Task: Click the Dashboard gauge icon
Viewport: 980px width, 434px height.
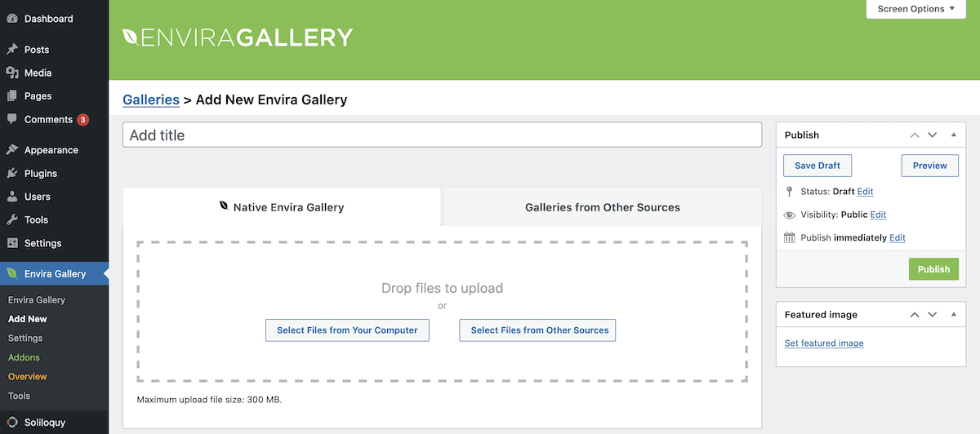Action: pos(12,19)
